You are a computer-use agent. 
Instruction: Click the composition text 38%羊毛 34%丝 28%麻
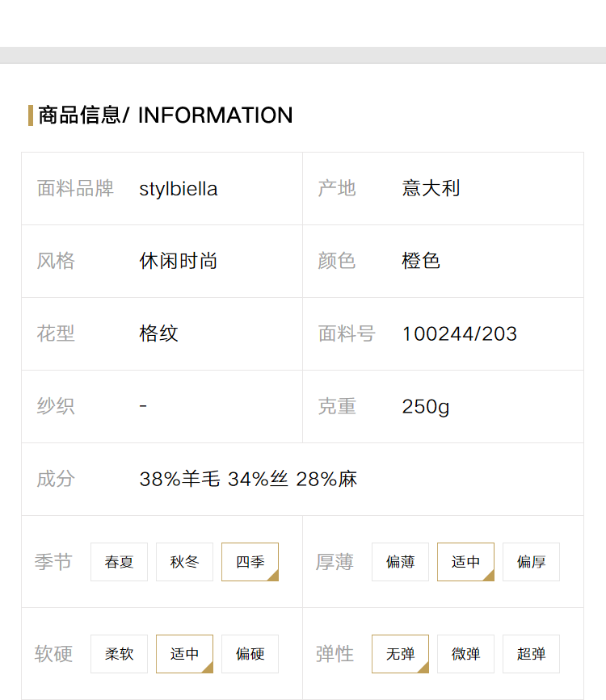pos(248,479)
